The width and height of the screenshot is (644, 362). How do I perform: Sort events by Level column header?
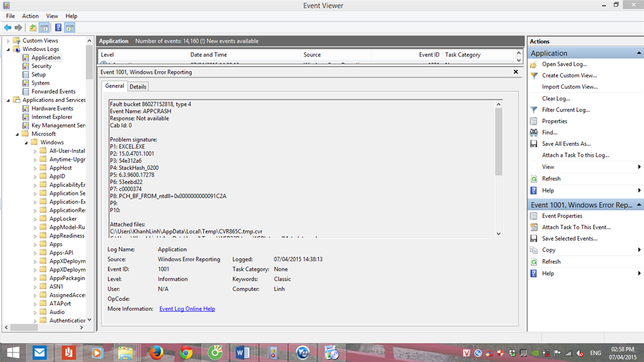pos(143,55)
